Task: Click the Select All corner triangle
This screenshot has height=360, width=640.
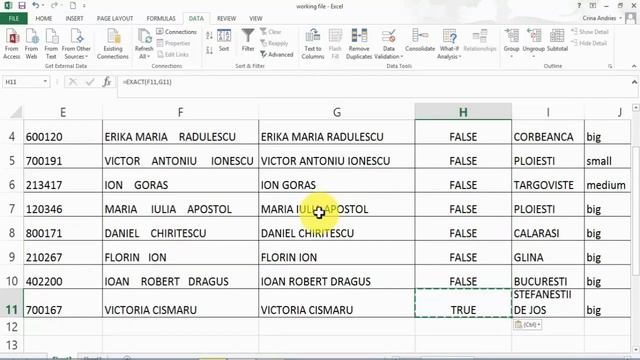Action: (16, 112)
